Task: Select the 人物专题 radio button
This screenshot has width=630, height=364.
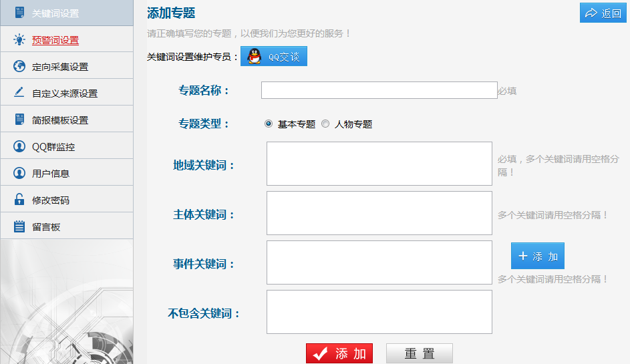Action: [x=325, y=124]
